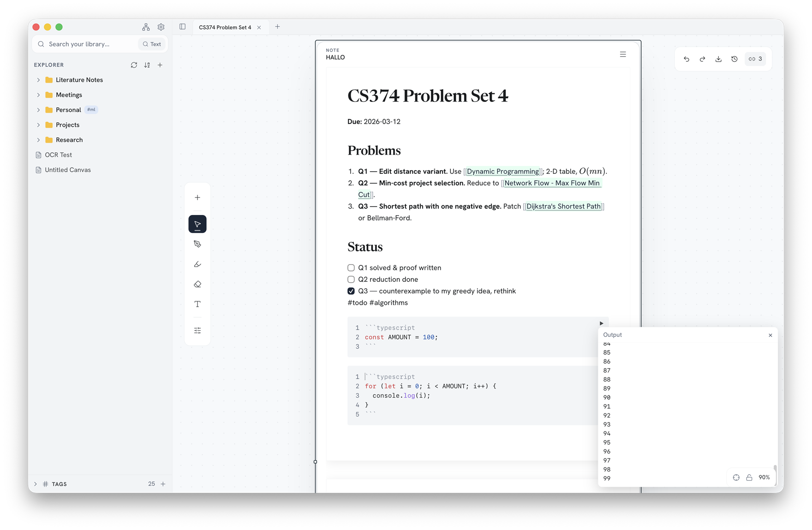Image resolution: width=812 pixels, height=530 pixels.
Task: Click the Due date 2026-03-12 text
Action: 382,122
